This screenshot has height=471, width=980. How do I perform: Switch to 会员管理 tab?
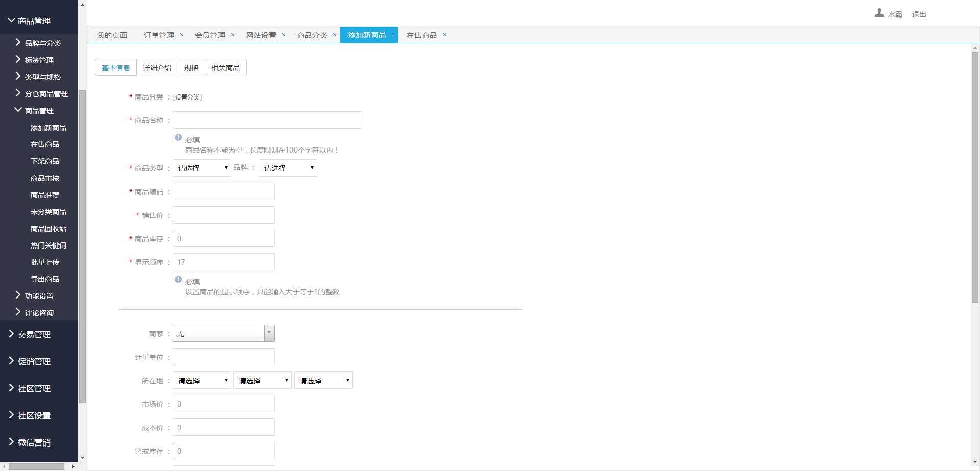click(x=210, y=35)
